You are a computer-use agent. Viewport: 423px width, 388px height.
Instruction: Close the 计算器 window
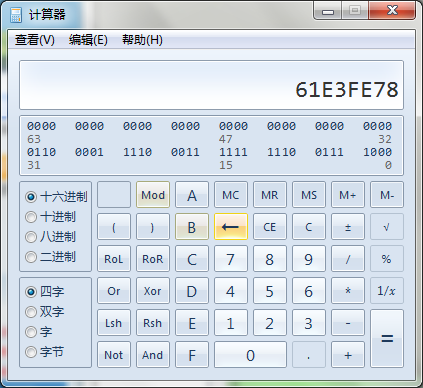click(392, 11)
